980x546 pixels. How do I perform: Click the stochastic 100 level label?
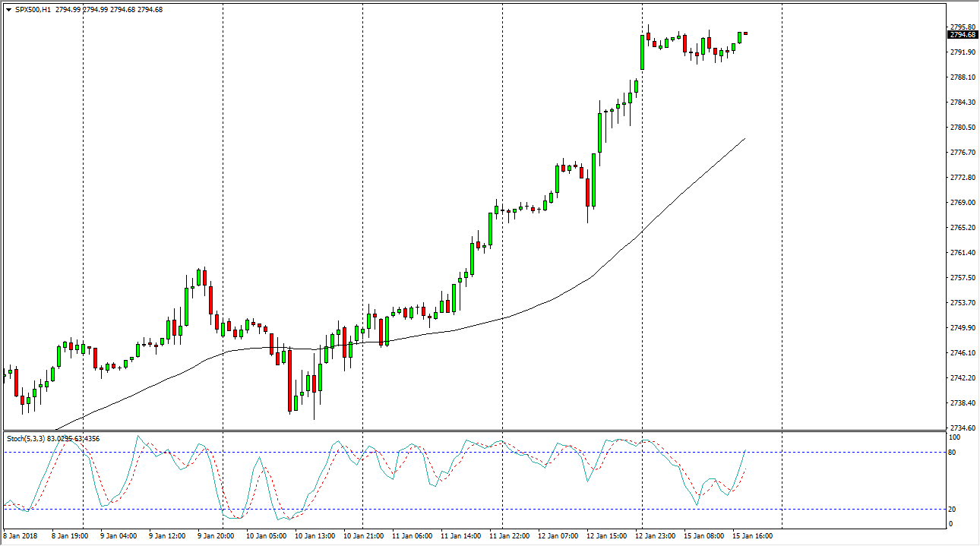tap(955, 437)
